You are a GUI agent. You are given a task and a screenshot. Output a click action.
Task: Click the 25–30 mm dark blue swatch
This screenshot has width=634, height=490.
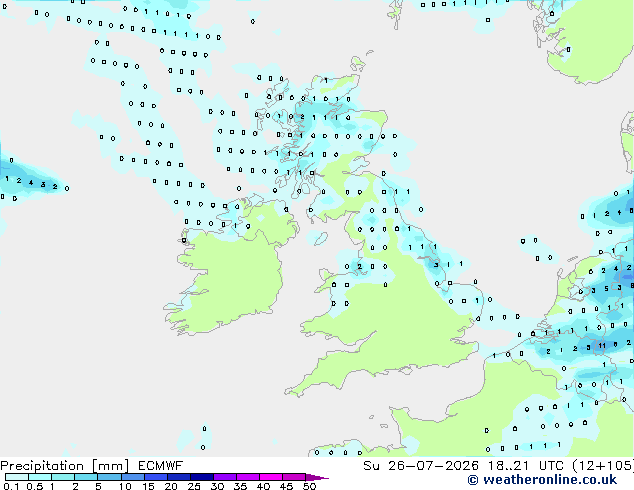(x=201, y=477)
